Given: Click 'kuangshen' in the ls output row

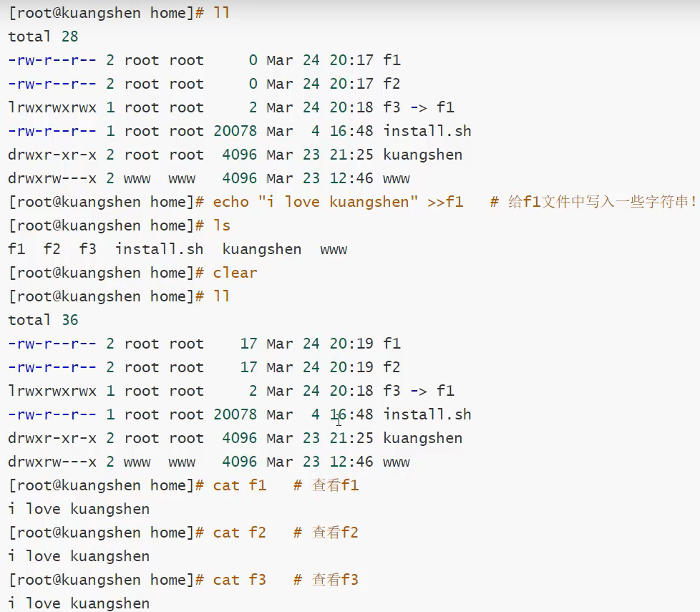Looking at the screenshot, I should [x=262, y=249].
